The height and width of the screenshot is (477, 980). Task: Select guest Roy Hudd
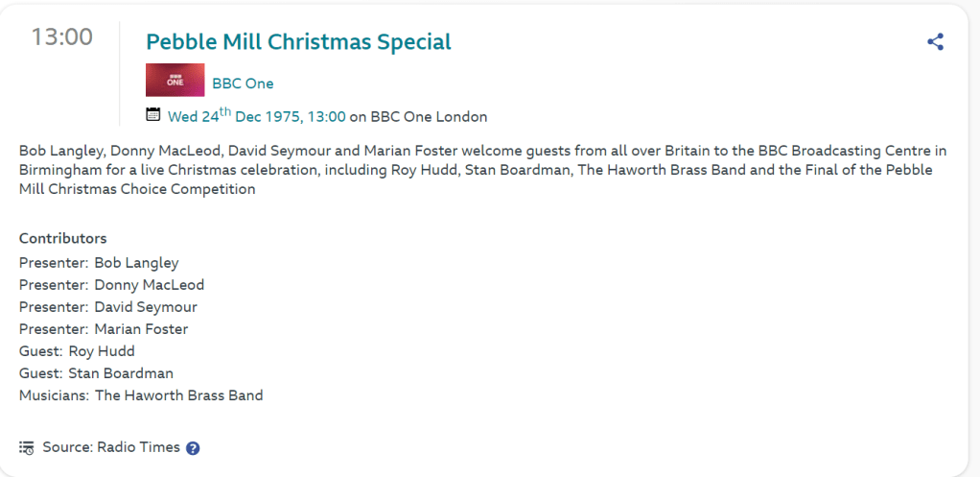[102, 351]
